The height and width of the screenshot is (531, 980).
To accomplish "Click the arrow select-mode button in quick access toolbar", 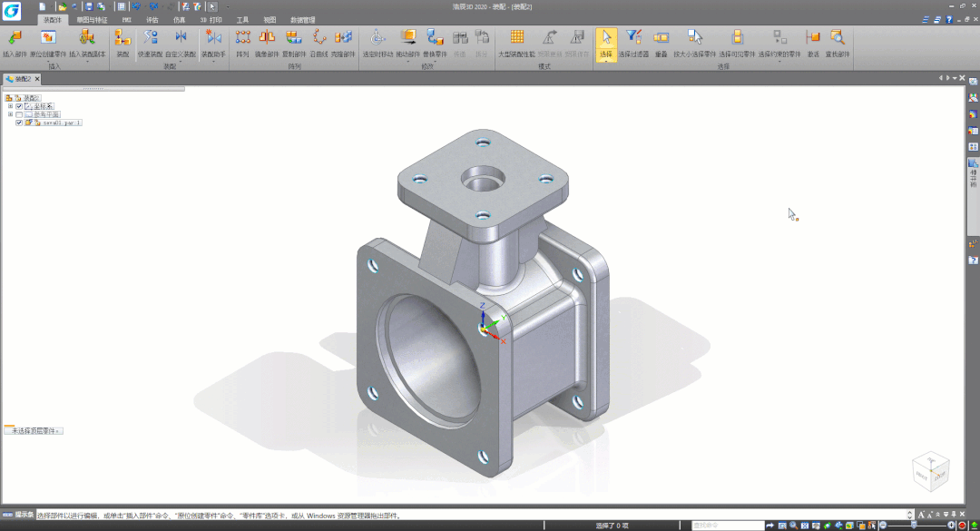I will (211, 6).
